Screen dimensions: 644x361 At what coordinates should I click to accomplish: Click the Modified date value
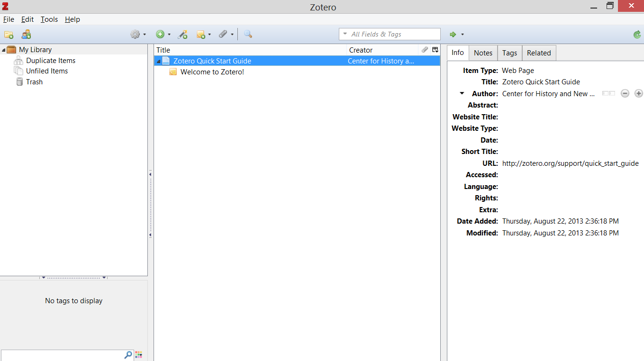click(x=561, y=233)
